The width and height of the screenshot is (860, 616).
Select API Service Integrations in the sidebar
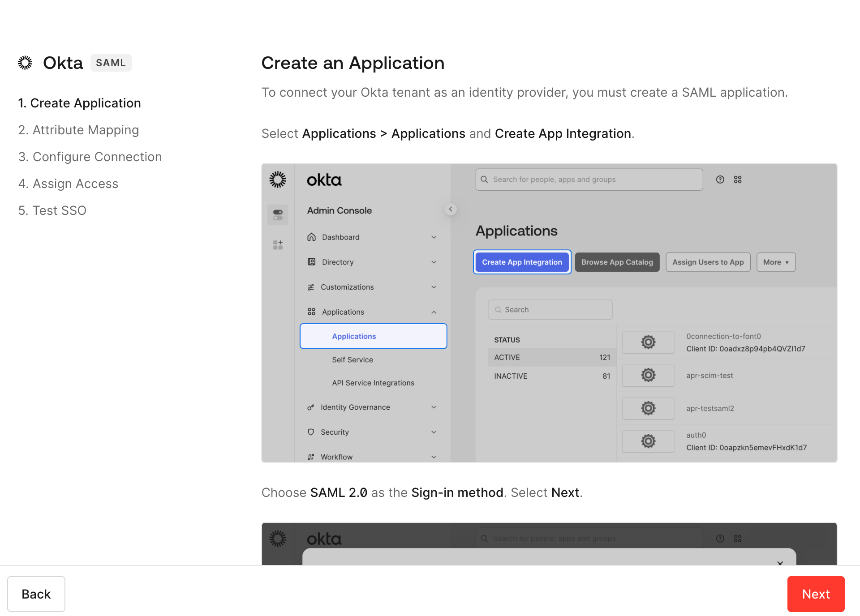pyautogui.click(x=373, y=383)
